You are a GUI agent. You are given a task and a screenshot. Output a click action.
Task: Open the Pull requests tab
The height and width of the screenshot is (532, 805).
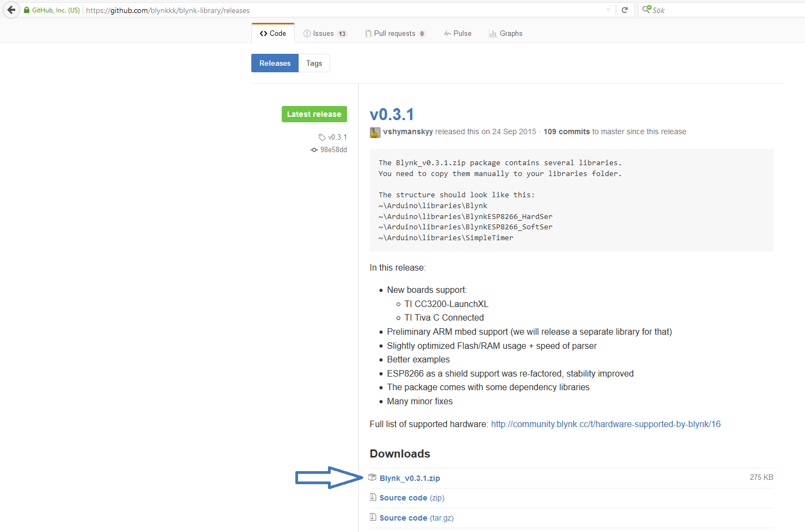coord(395,34)
